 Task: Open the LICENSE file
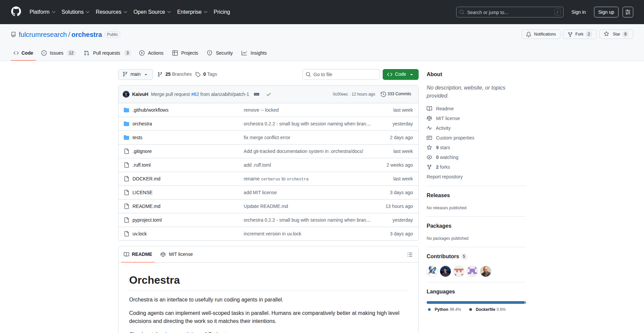(x=143, y=192)
